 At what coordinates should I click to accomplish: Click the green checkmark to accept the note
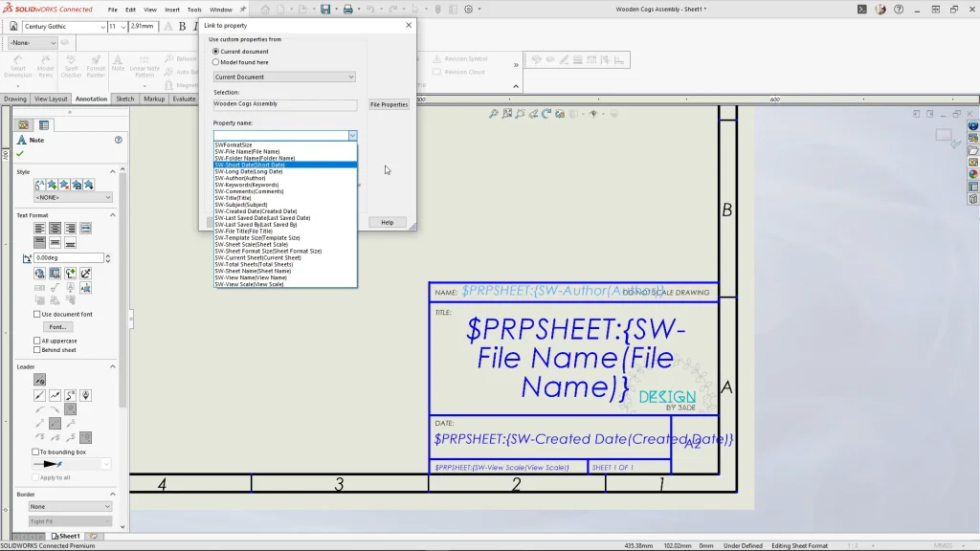tap(20, 153)
